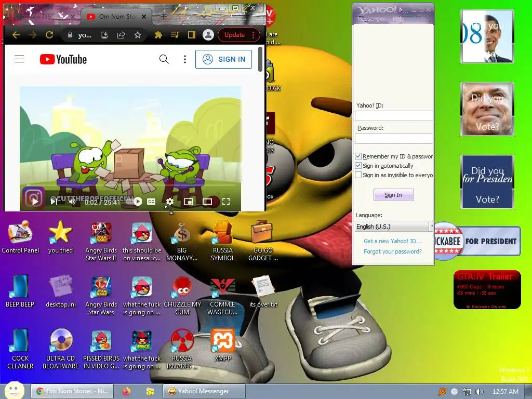
Task: Enable miniplayer mode
Action: click(188, 202)
